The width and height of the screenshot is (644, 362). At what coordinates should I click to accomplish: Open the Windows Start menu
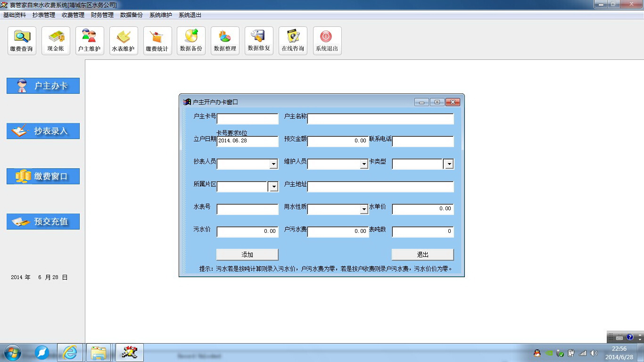click(12, 353)
